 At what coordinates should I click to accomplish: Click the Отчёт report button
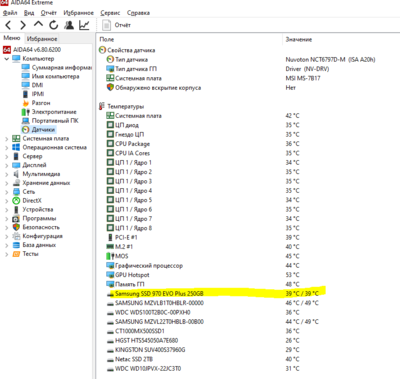pyautogui.click(x=116, y=25)
